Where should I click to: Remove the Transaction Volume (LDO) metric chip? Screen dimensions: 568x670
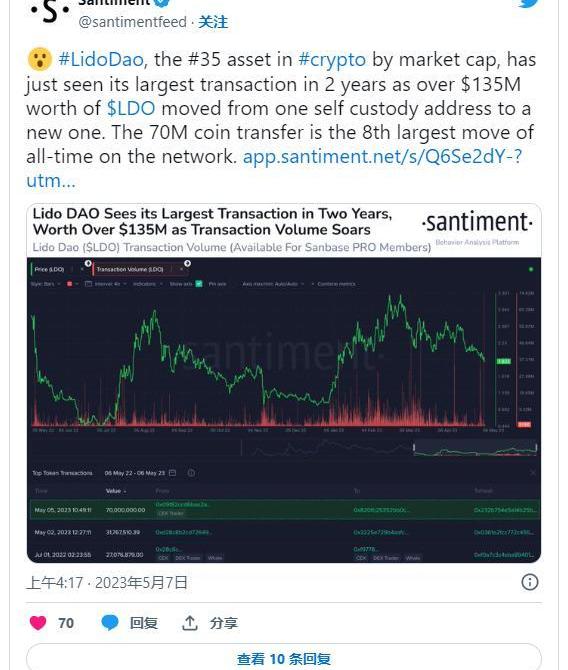[x=181, y=269]
